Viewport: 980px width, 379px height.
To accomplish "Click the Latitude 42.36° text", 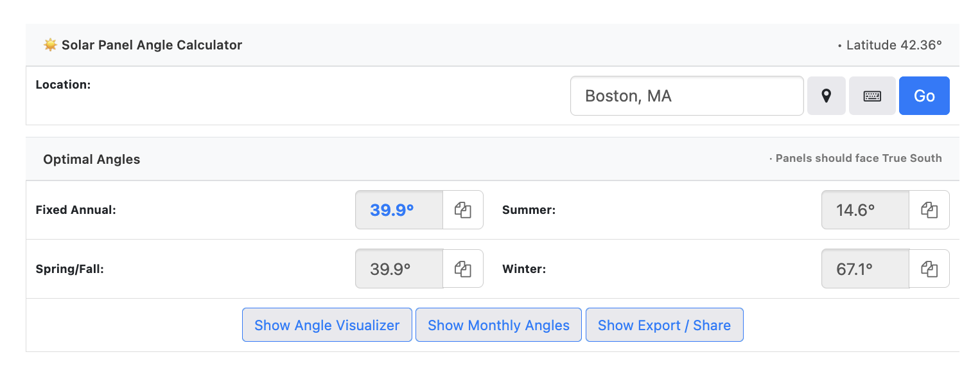I will click(893, 45).
